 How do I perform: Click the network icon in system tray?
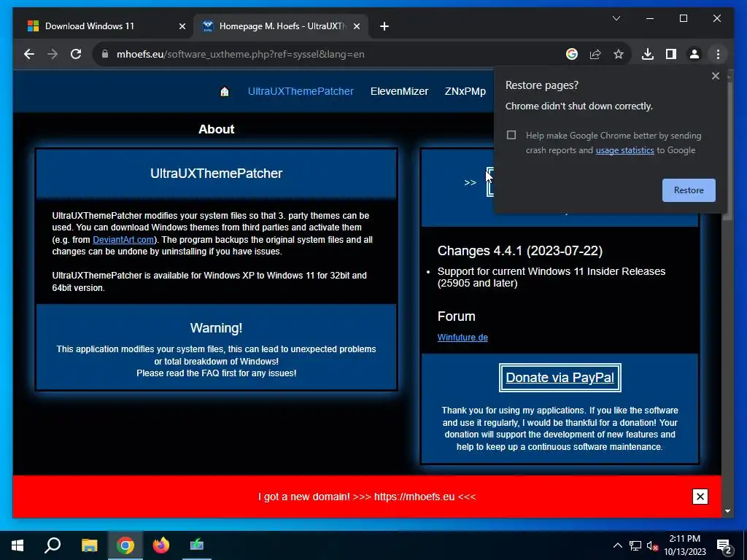pos(635,545)
